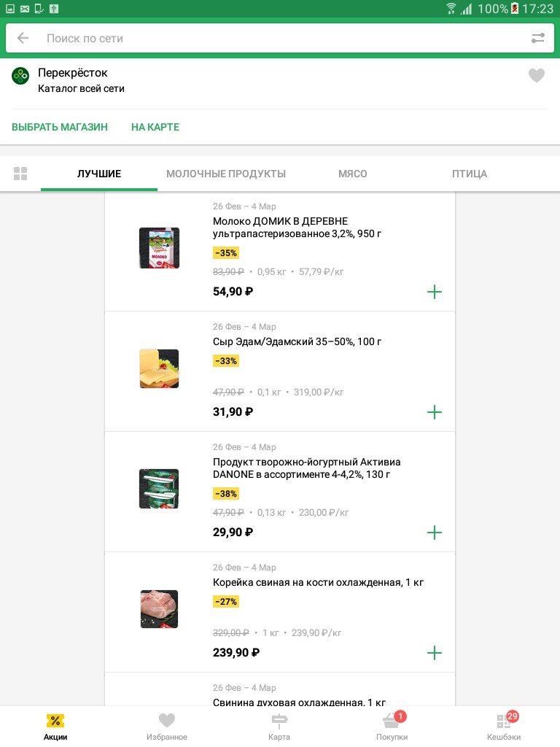Add Домик в деревне milk to list
This screenshot has height=747, width=560.
click(435, 292)
